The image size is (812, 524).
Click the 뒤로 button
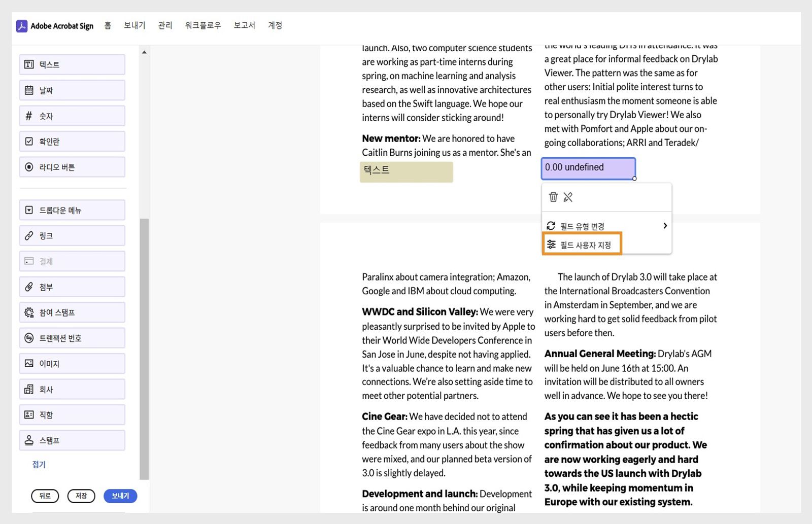point(45,496)
